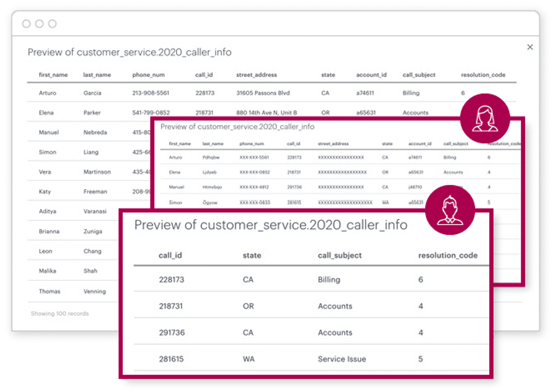Click call id 291736 in front panel

(172, 333)
